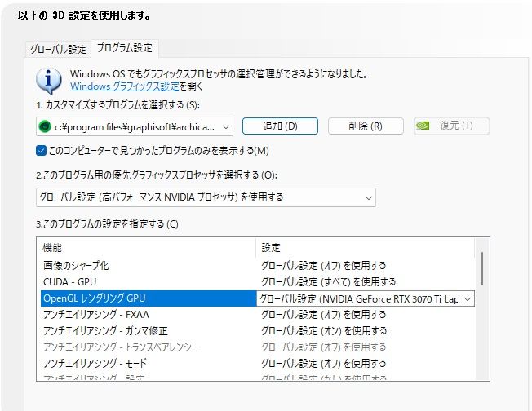Click the NVIDIA logo on 復元 button
This screenshot has height=411, width=532.
[423, 126]
